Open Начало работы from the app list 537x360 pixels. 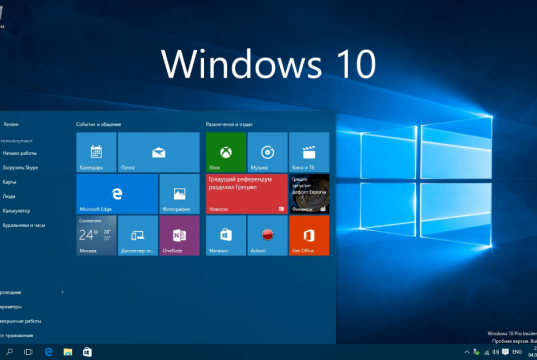pyautogui.click(x=20, y=153)
